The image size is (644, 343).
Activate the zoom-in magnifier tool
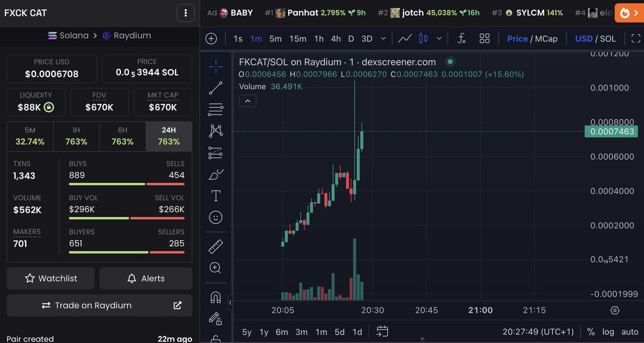click(x=216, y=268)
